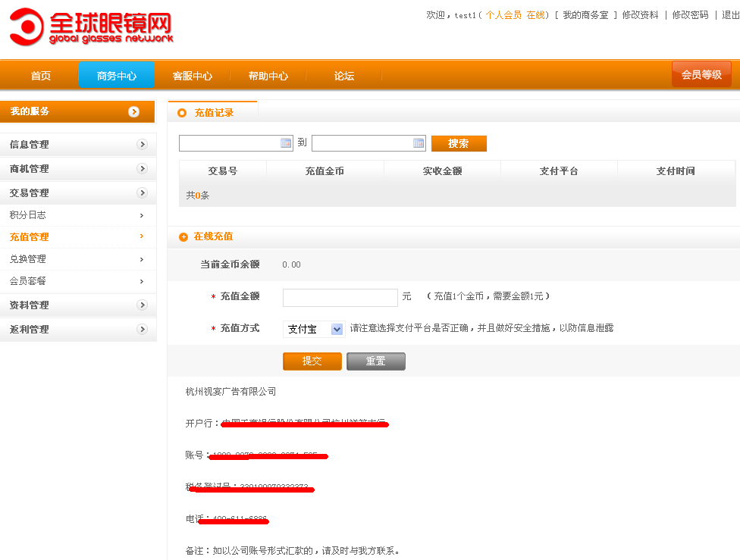Open the 论坛 navigation tab
The width and height of the screenshot is (740, 560).
344,76
